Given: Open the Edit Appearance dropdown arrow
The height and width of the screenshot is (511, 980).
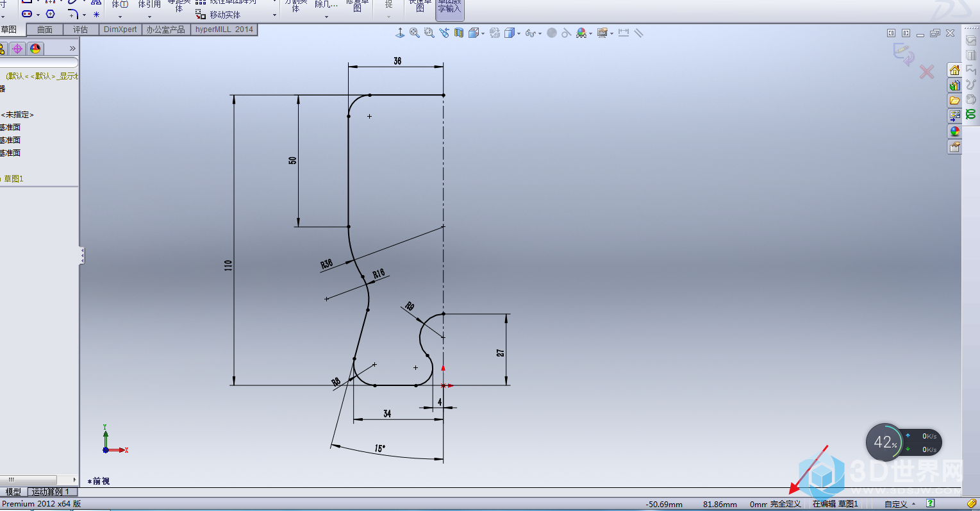Looking at the screenshot, I should [x=590, y=33].
